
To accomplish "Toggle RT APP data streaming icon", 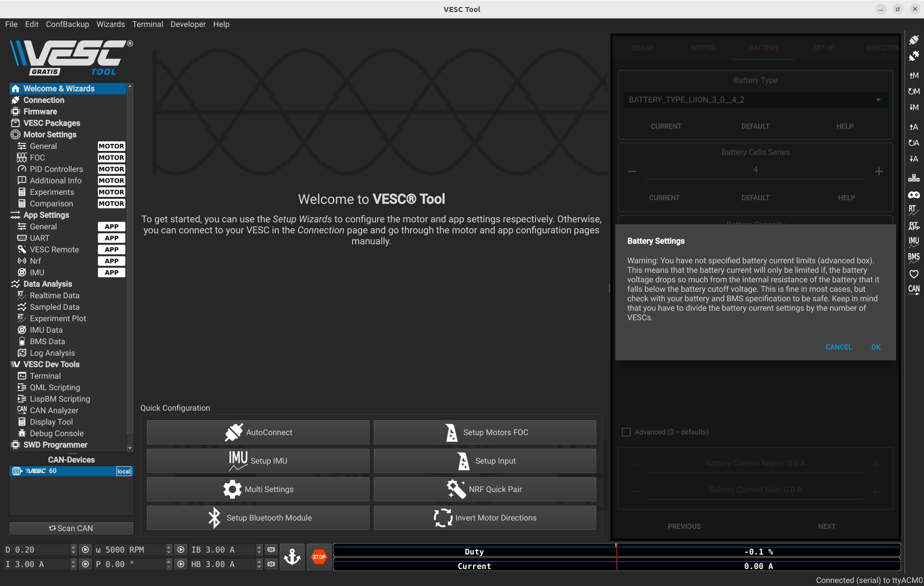I will tap(914, 226).
